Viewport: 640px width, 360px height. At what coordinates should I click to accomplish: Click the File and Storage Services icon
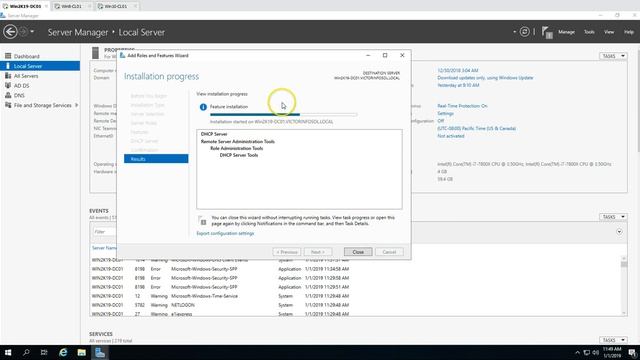click(x=8, y=105)
